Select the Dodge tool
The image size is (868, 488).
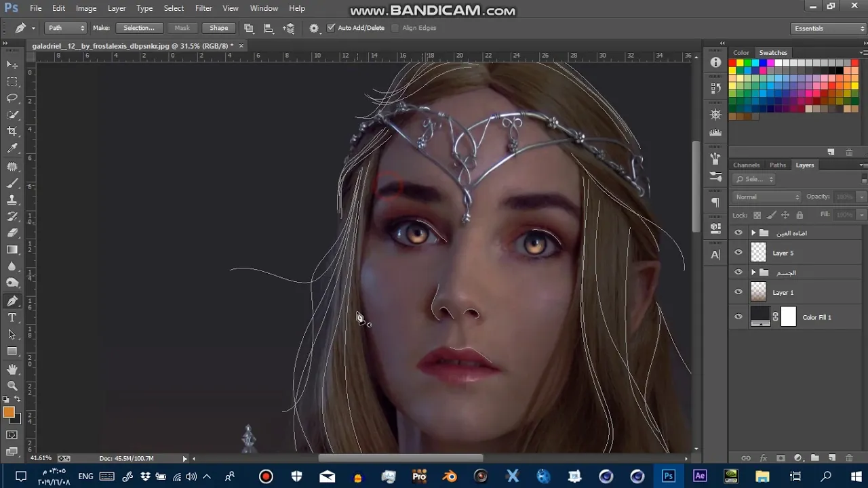click(x=12, y=283)
